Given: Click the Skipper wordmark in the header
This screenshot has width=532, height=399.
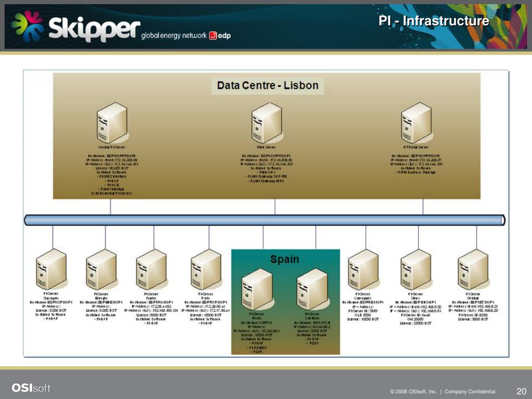Looking at the screenshot, I should coord(95,29).
